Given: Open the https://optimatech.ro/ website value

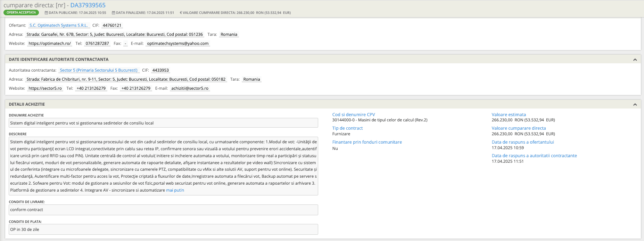Looking at the screenshot, I should click(50, 43).
